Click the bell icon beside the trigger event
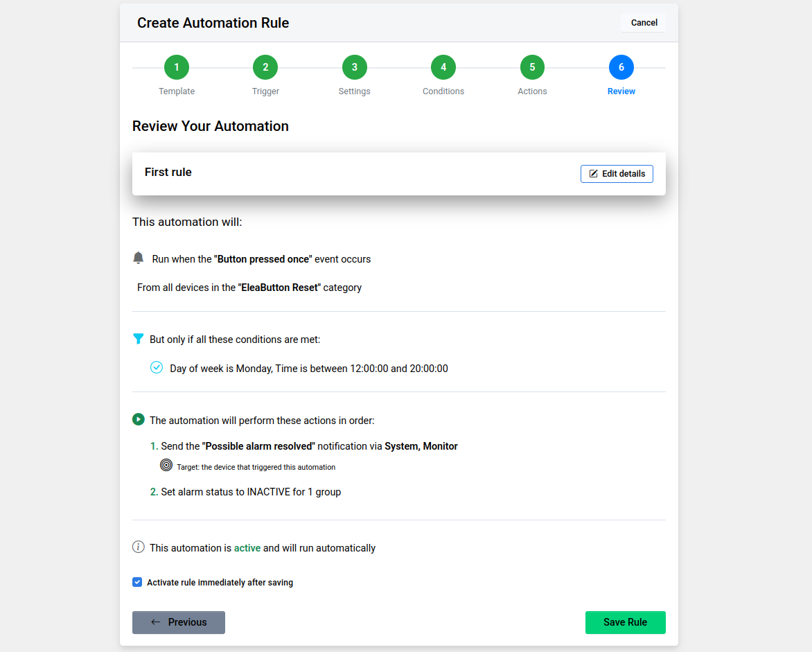This screenshot has width=812, height=652. point(138,258)
